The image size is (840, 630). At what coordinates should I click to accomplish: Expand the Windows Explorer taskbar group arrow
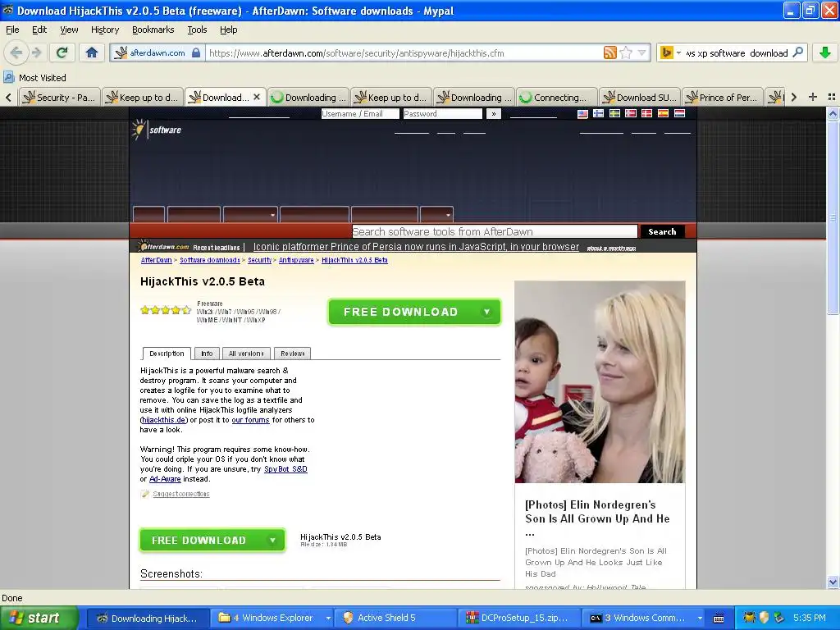(x=328, y=619)
